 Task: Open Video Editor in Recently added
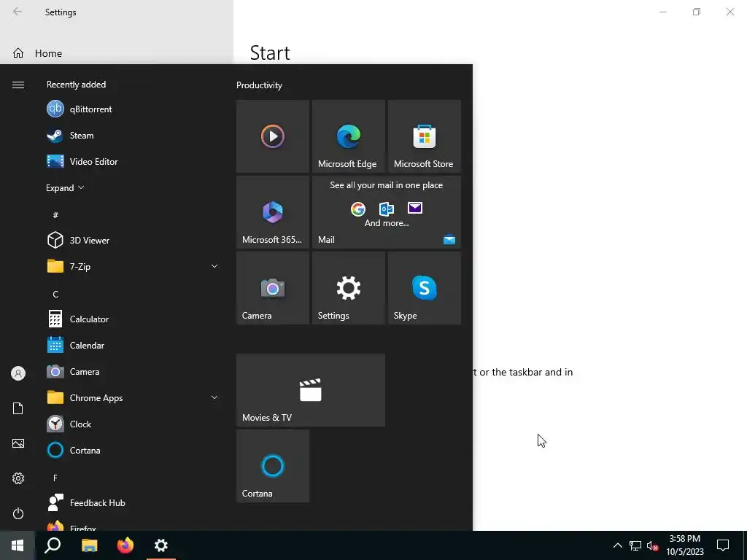point(133,161)
